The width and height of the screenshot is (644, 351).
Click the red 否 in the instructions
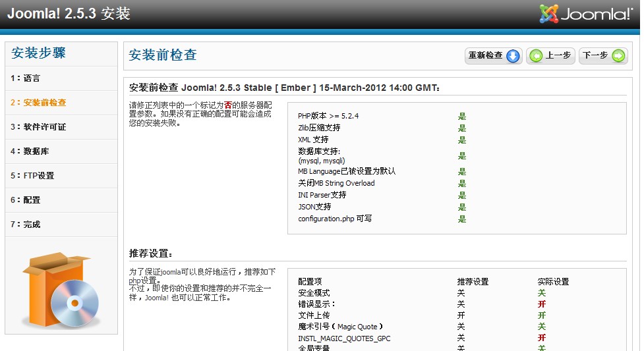(228, 105)
